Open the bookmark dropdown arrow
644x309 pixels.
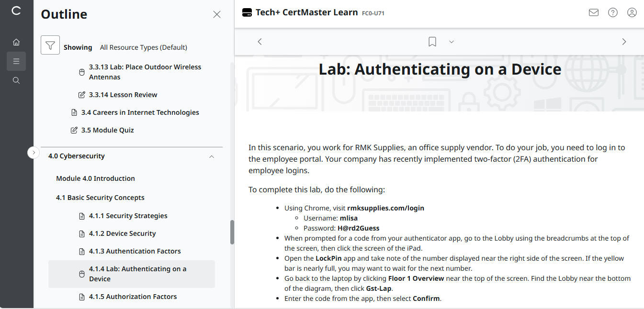[x=451, y=42]
